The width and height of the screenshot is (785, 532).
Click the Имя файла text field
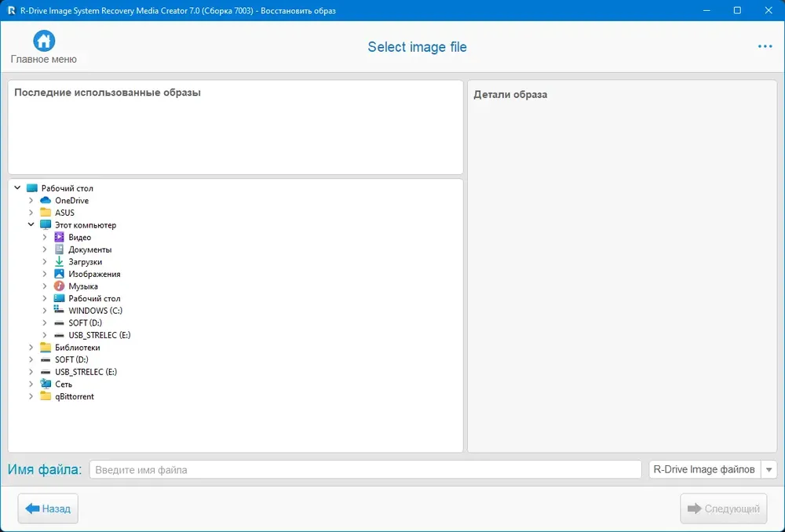coord(366,469)
